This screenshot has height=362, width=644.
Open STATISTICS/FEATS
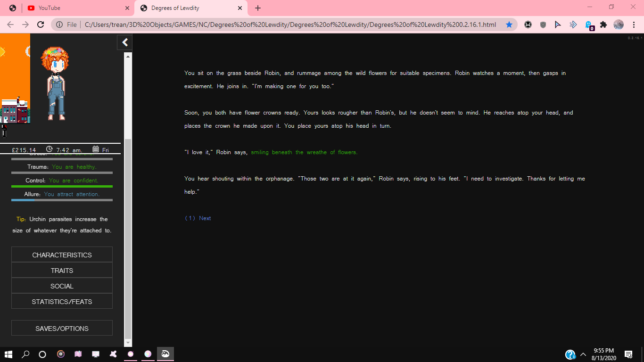point(62,302)
